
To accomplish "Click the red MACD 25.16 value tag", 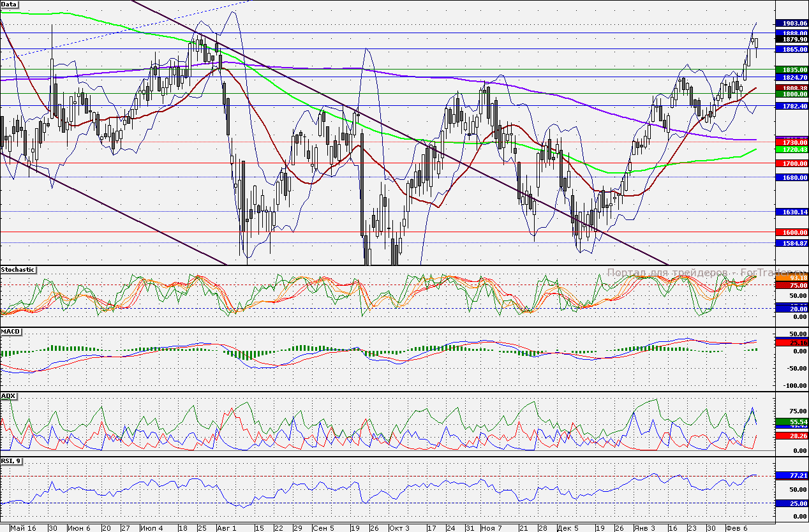I will tap(790, 343).
